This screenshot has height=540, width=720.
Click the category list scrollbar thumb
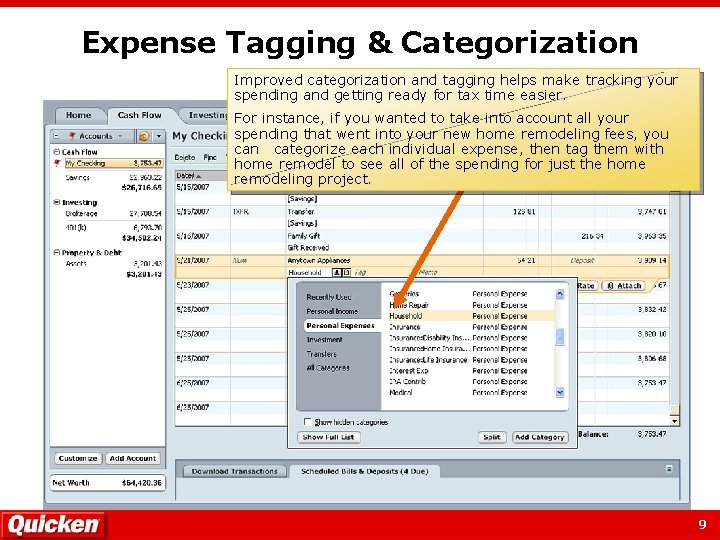pyautogui.click(x=560, y=337)
